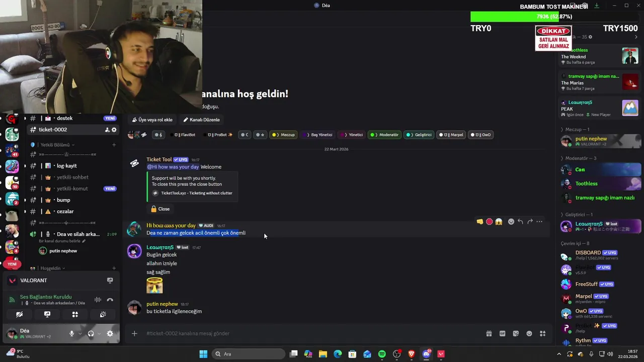Collapse the Yetkili Bölümü category
The image size is (644, 362).
coord(56,145)
